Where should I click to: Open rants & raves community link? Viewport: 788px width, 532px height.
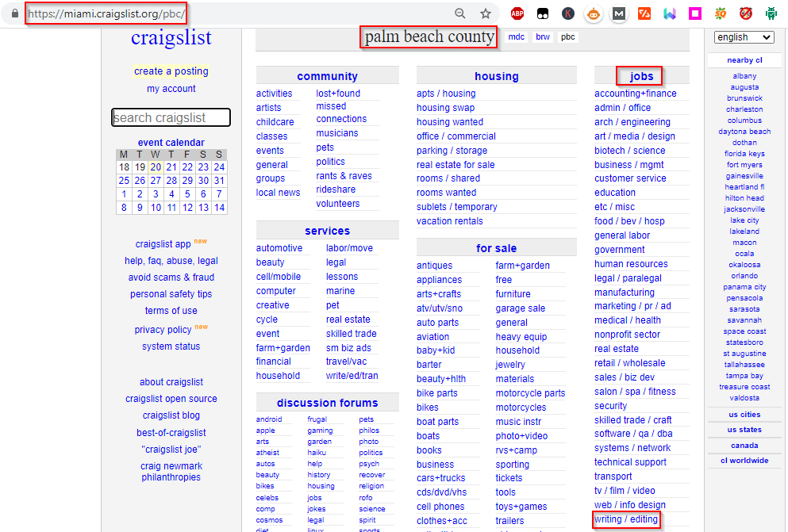pyautogui.click(x=344, y=176)
